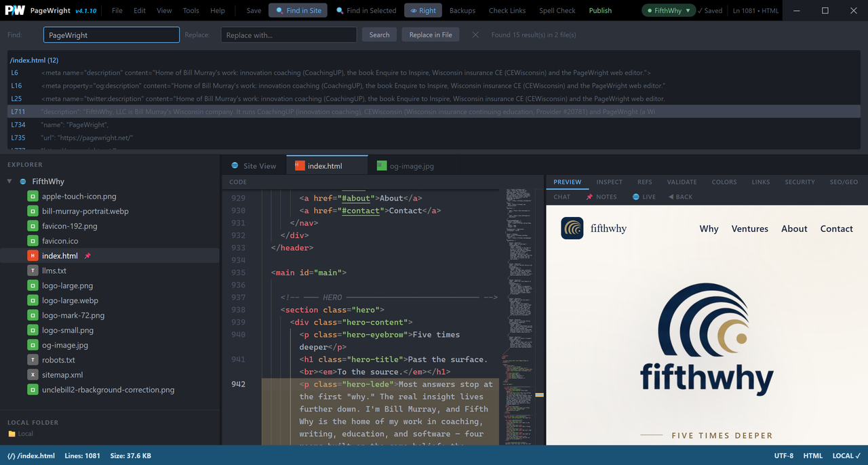Toggle the Right preview position button
The image size is (868, 465).
(x=423, y=10)
